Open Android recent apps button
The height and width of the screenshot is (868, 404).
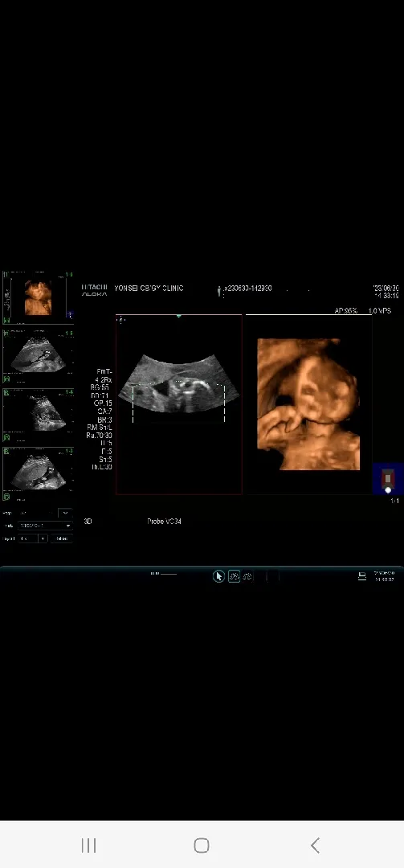(x=88, y=845)
